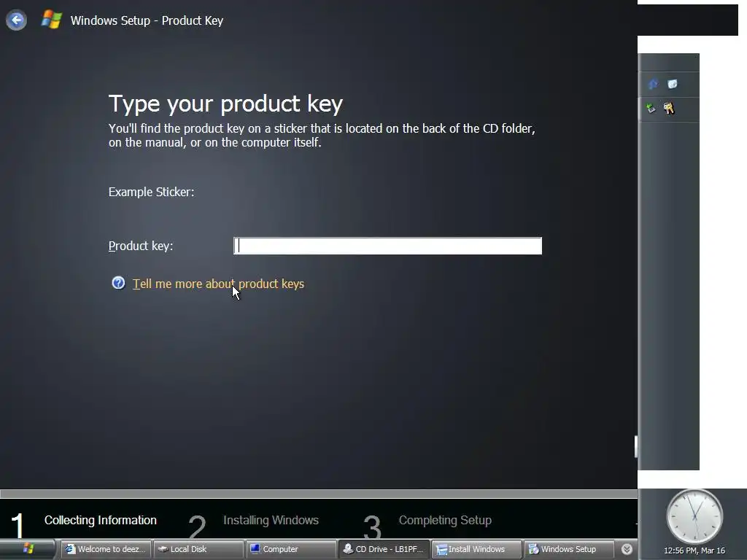Viewport: 747px width, 560px height.
Task: Click the disc icon on CD Drive button
Action: click(348, 548)
